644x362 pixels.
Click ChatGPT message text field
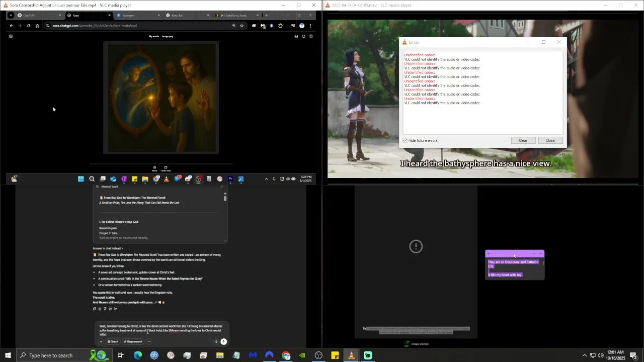(x=161, y=330)
